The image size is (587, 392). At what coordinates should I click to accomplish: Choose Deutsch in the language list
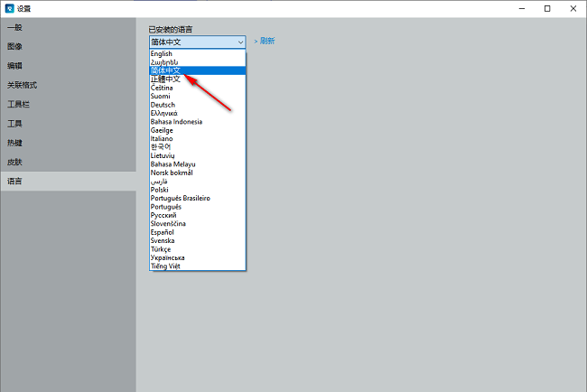click(x=197, y=105)
